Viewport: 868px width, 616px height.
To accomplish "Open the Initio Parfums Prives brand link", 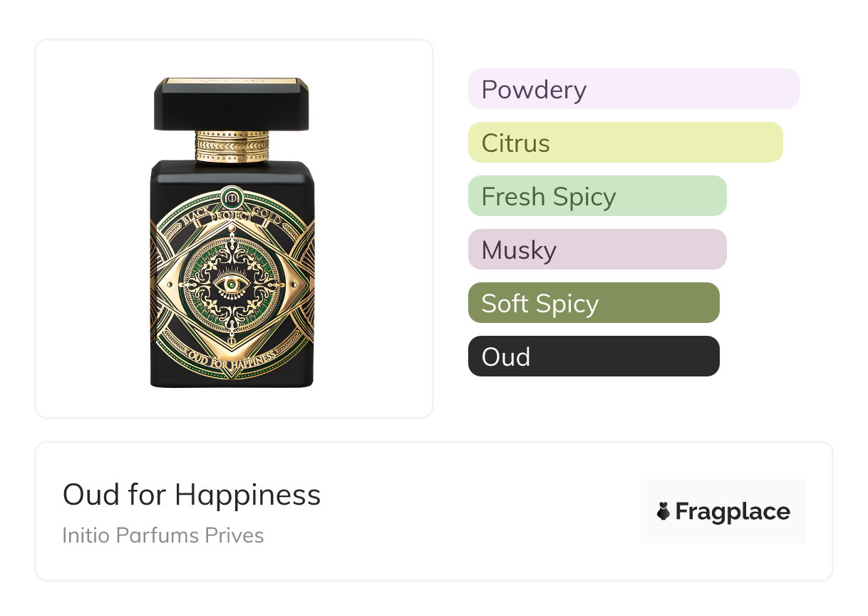I will click(x=163, y=535).
